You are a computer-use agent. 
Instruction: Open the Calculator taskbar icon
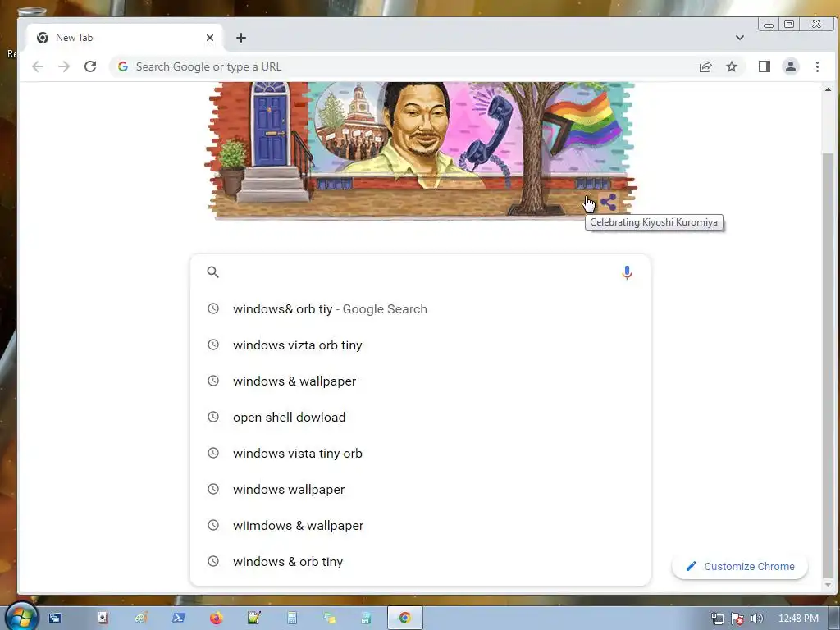(x=292, y=619)
